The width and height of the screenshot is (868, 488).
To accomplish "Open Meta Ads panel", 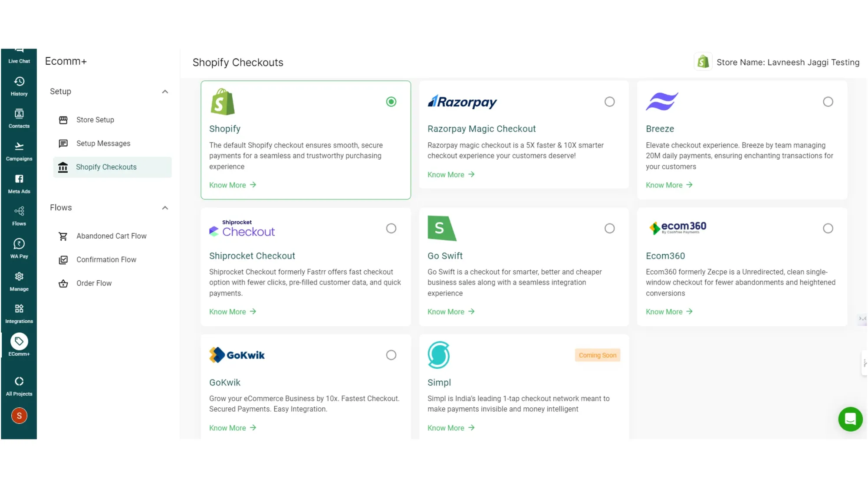I will 19,183.
